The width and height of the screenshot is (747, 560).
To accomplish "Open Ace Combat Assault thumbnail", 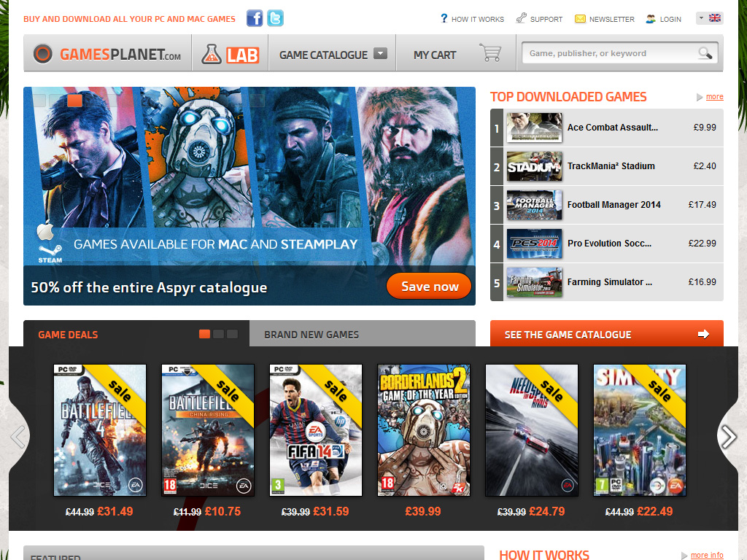I will tap(534, 128).
